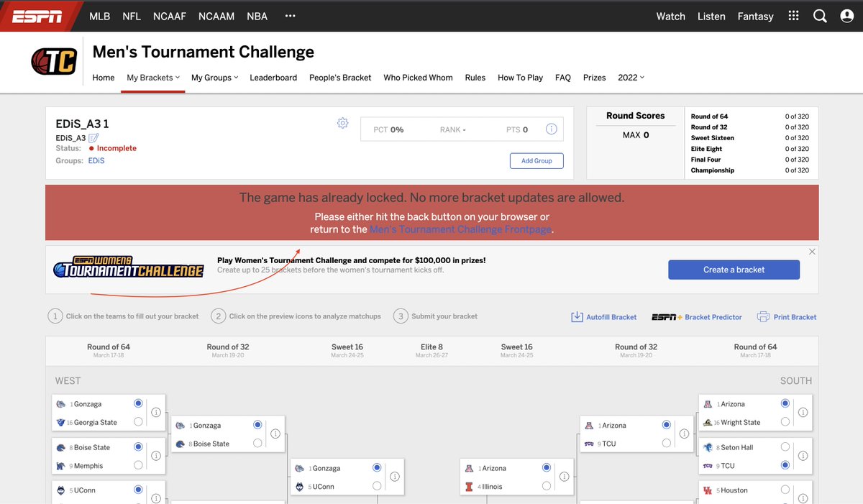Select Seton Hall radio button
The width and height of the screenshot is (863, 504).
coord(785,447)
